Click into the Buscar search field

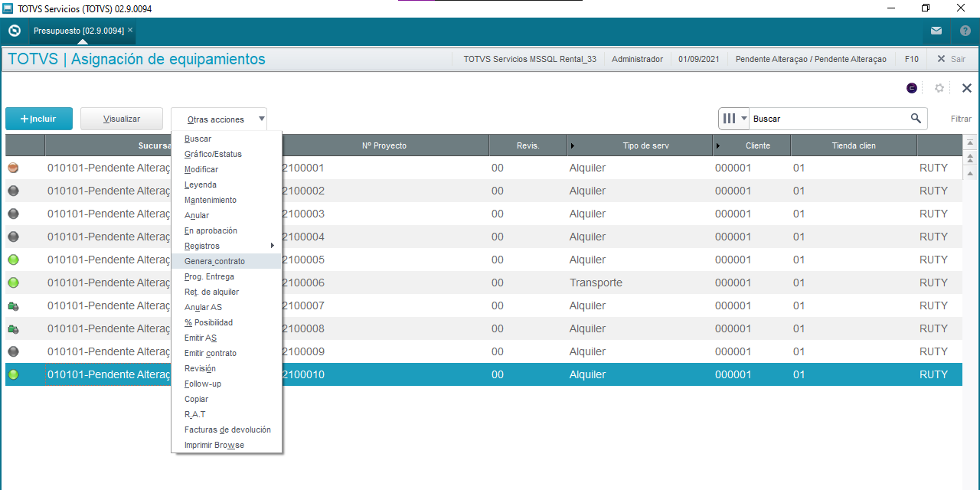[x=828, y=119]
